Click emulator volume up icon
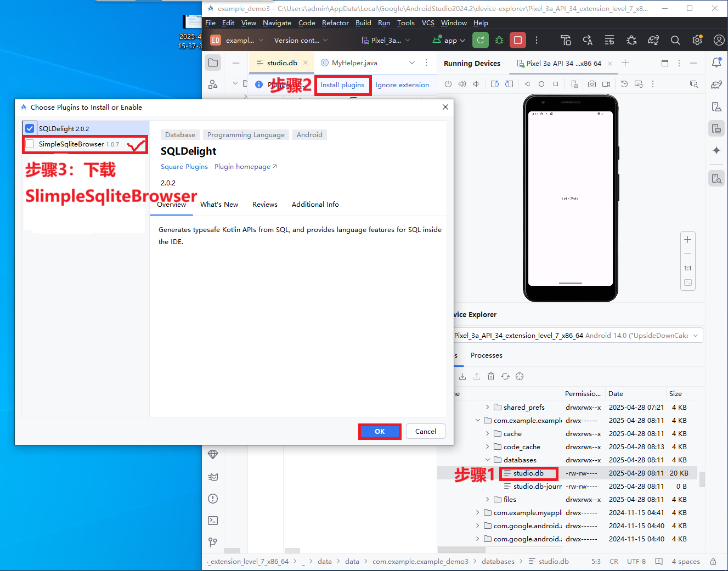Image resolution: width=728 pixels, height=571 pixels. (462, 84)
